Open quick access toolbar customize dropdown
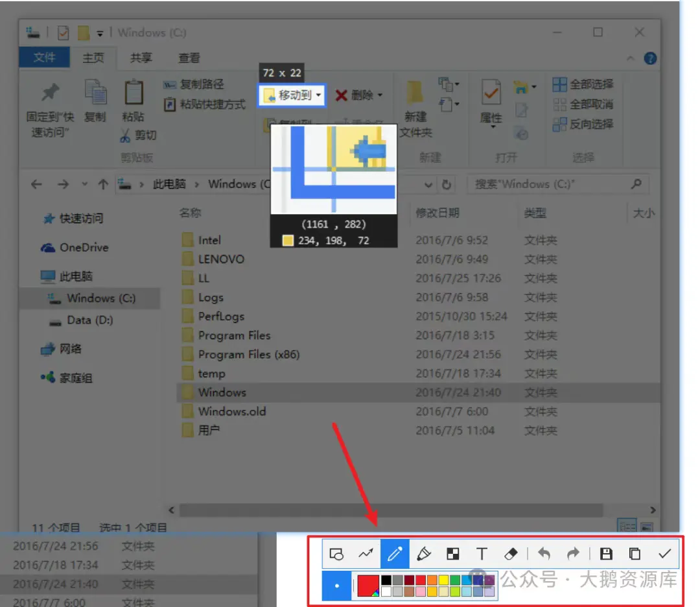 pos(100,34)
